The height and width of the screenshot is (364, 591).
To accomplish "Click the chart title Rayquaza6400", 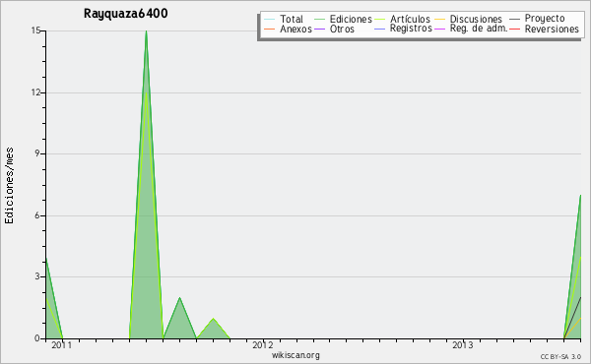I will click(x=125, y=13).
